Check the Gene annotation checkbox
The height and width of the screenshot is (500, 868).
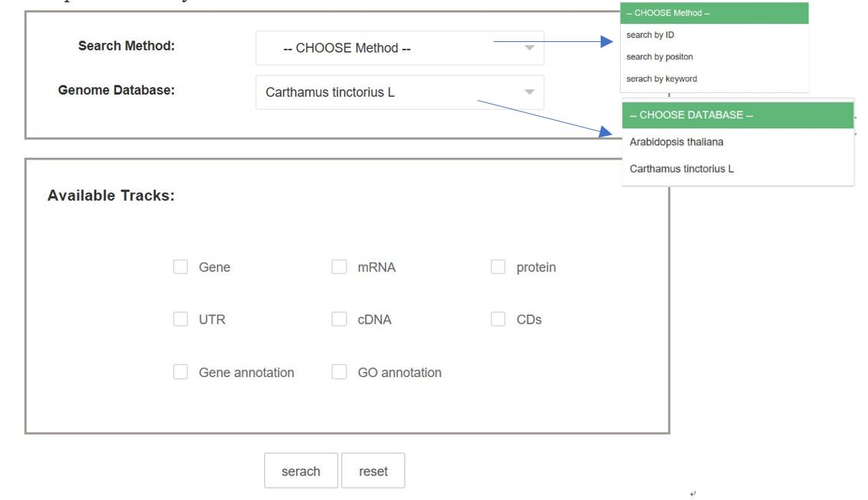point(181,373)
